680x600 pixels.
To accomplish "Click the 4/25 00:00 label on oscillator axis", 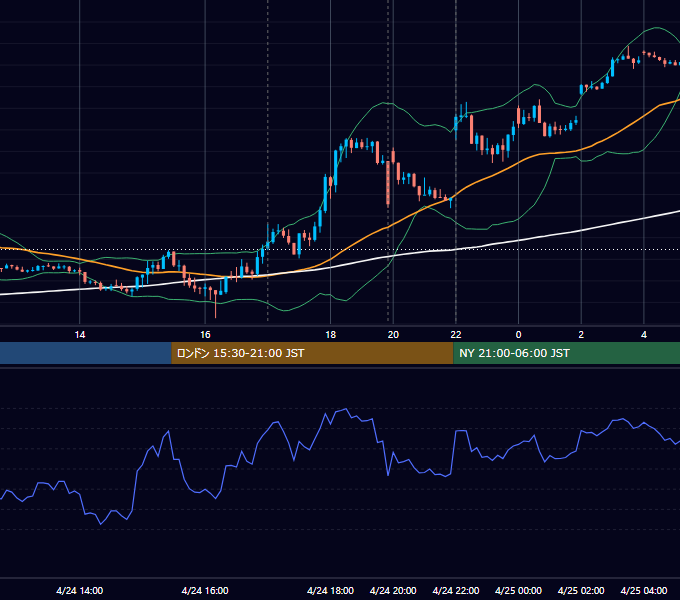I will point(518,590).
